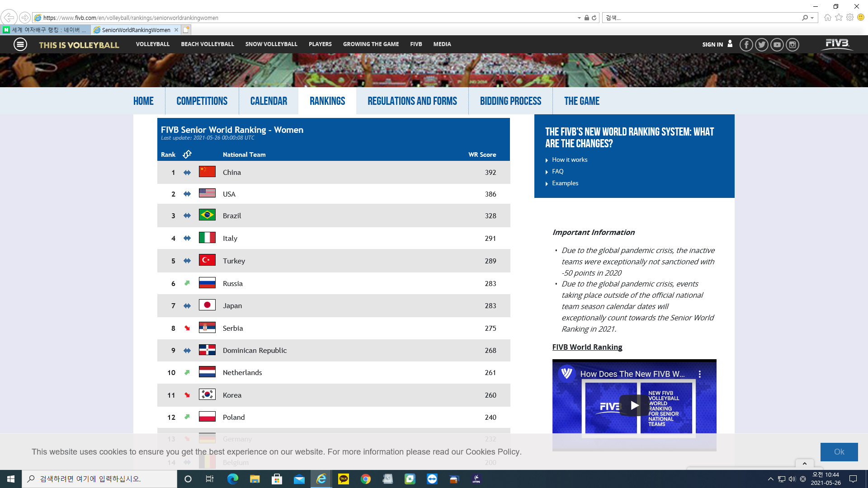Screen dimensions: 868x488
Task: Open FIVB Facebook page icon
Action: coord(746,45)
